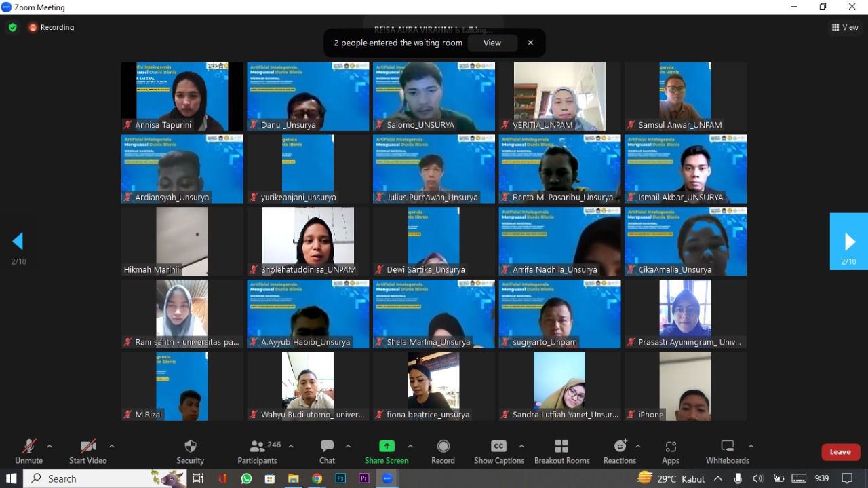Click the green Share Screen icon

click(387, 446)
